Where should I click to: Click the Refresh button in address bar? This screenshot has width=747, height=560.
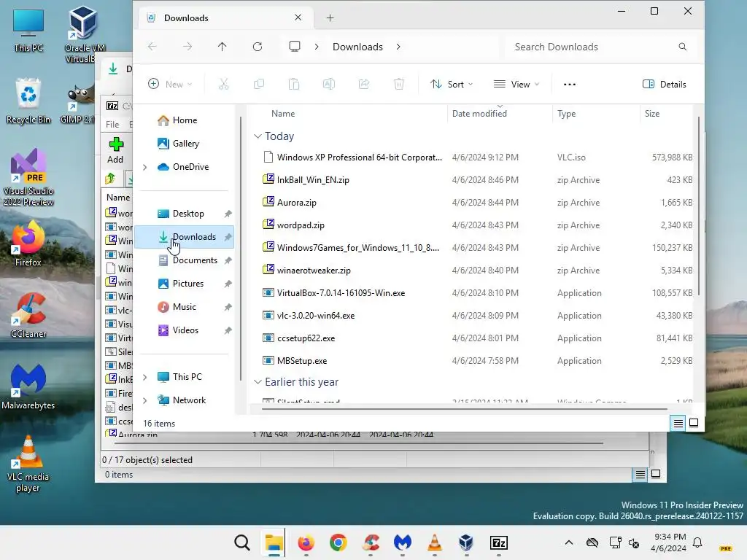pos(258,47)
